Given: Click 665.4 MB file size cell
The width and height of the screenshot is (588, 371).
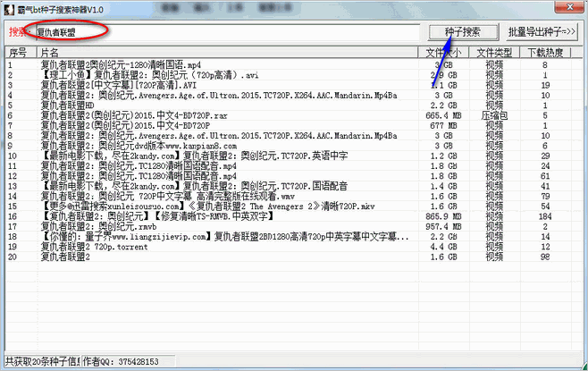Looking at the screenshot, I should click(x=443, y=115).
